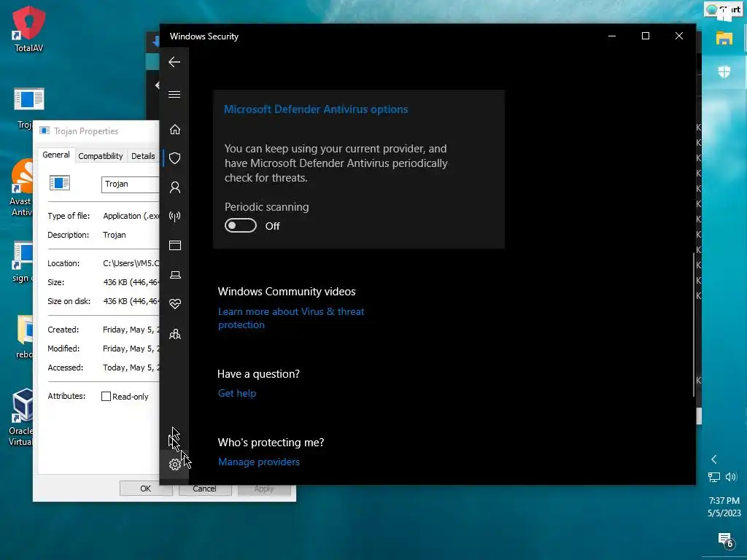This screenshot has width=747, height=560.
Task: Click Windows Community videos heading
Action: click(x=287, y=292)
